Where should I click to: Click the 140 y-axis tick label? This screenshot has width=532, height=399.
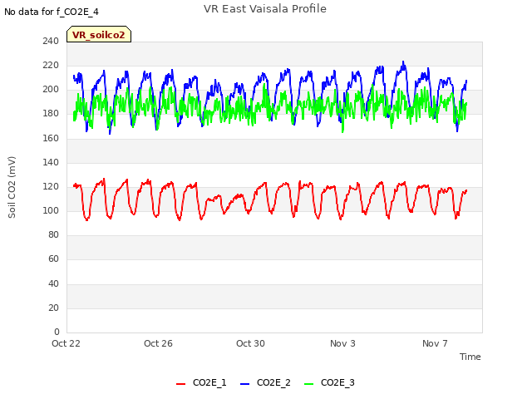[51, 162]
